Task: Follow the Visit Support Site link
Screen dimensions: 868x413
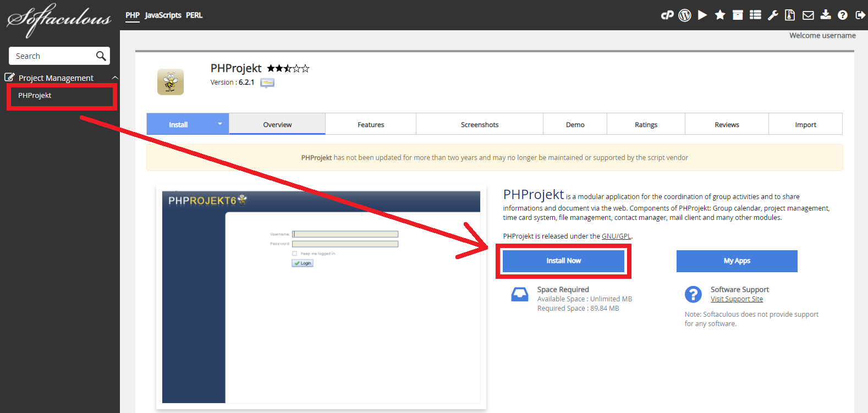Action: pos(737,299)
